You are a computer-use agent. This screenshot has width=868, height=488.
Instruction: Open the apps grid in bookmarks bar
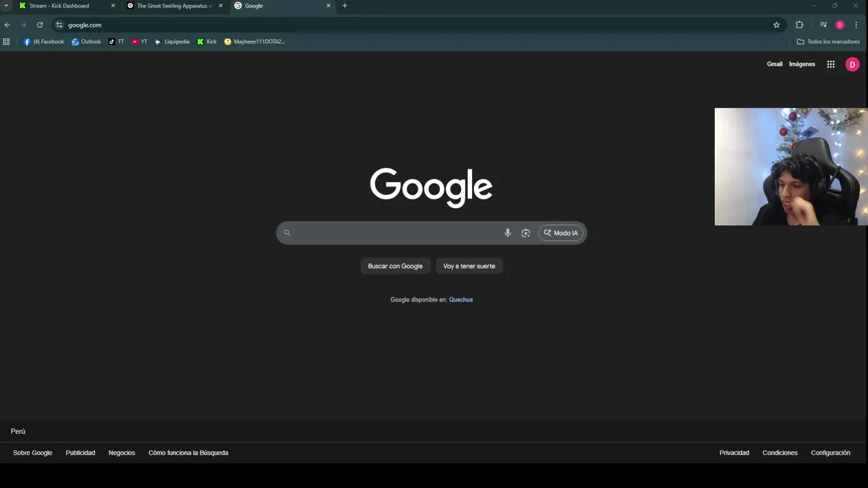pos(6,41)
